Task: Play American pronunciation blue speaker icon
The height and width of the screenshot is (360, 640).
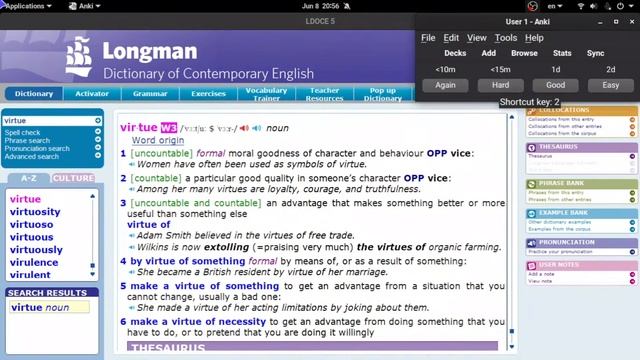Action: point(257,128)
